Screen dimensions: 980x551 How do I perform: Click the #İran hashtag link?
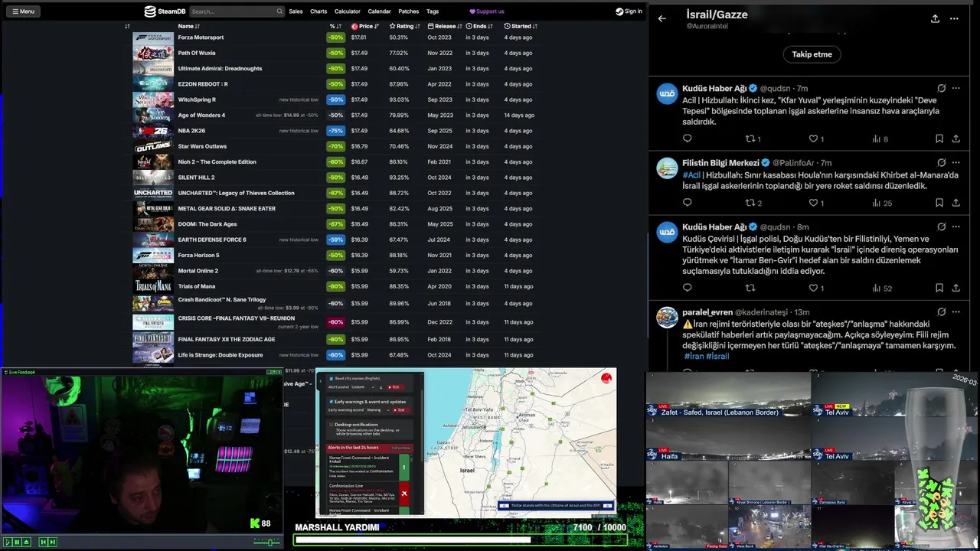pyautogui.click(x=694, y=357)
